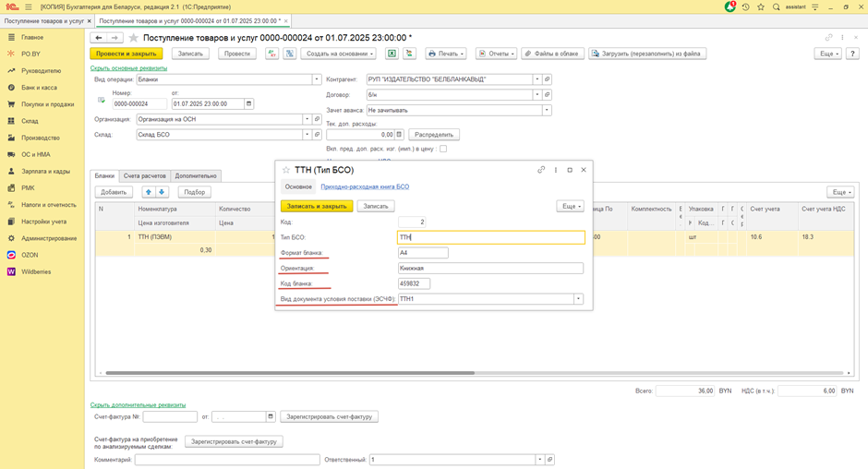
Task: Open OZON section in sidebar
Action: tap(30, 255)
